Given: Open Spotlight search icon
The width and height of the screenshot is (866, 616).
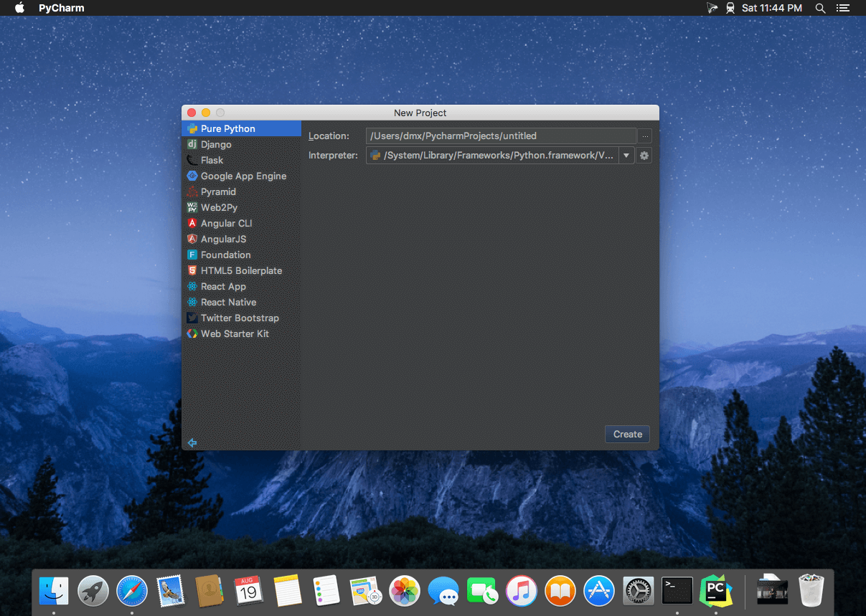Looking at the screenshot, I should click(820, 8).
